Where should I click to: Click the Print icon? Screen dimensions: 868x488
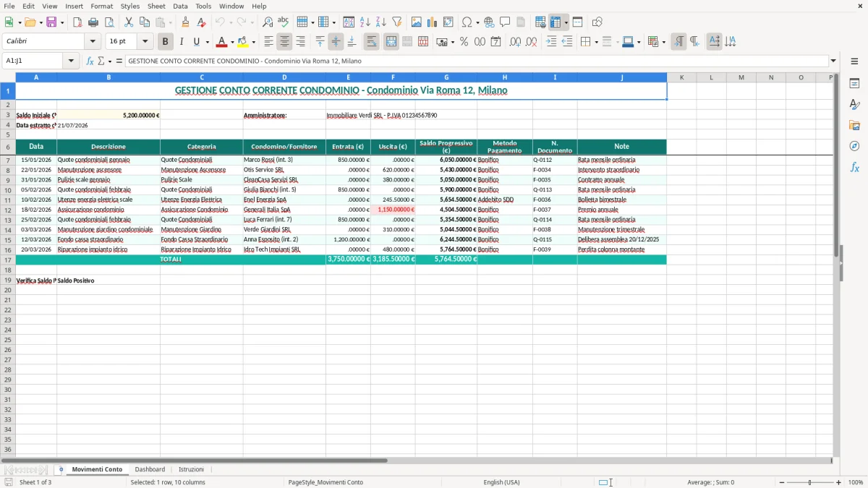pyautogui.click(x=93, y=22)
